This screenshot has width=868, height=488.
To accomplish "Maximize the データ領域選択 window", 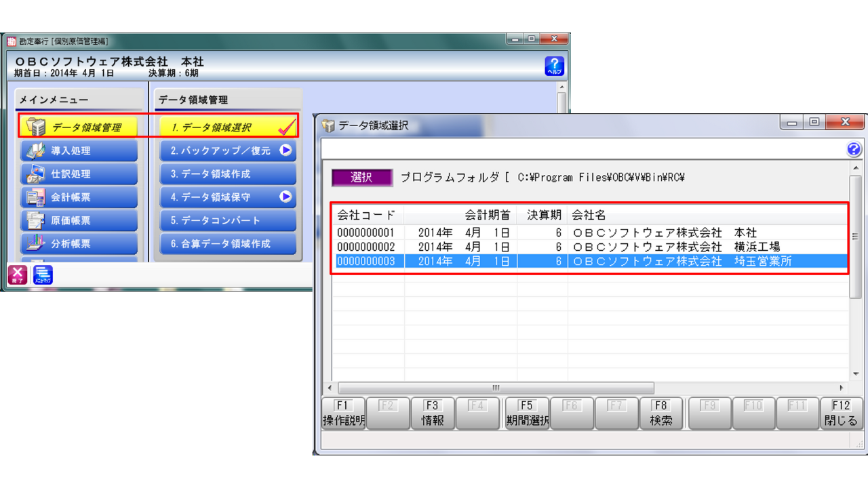I will 814,123.
